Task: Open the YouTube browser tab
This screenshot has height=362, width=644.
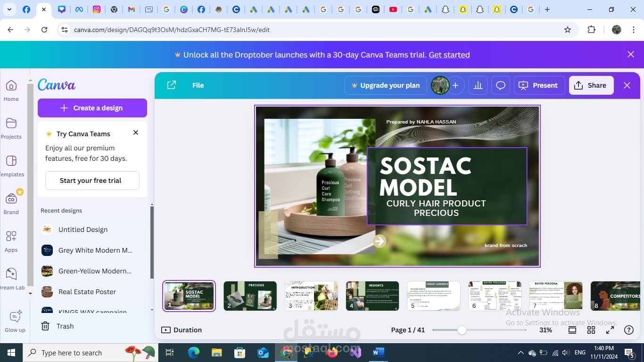Action: tap(393, 9)
